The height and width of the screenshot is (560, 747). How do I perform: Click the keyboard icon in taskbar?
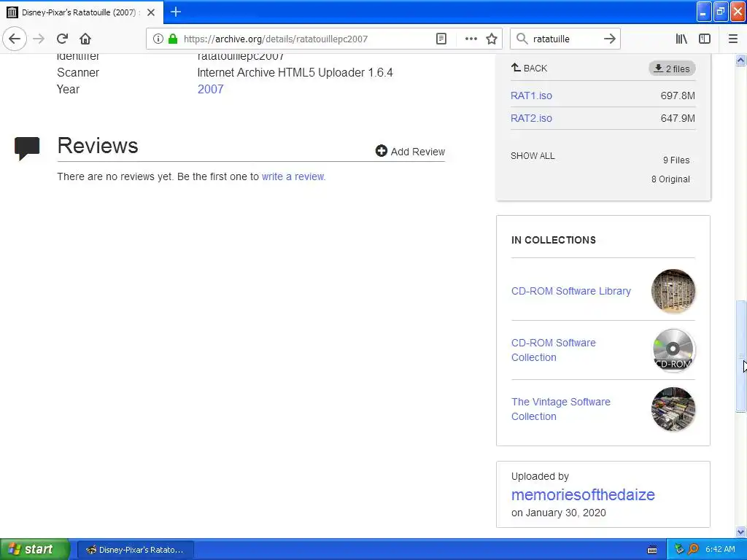652,550
